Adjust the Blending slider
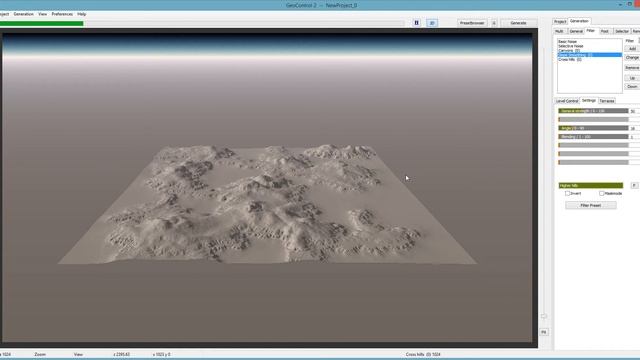The image size is (640, 360). point(593,137)
